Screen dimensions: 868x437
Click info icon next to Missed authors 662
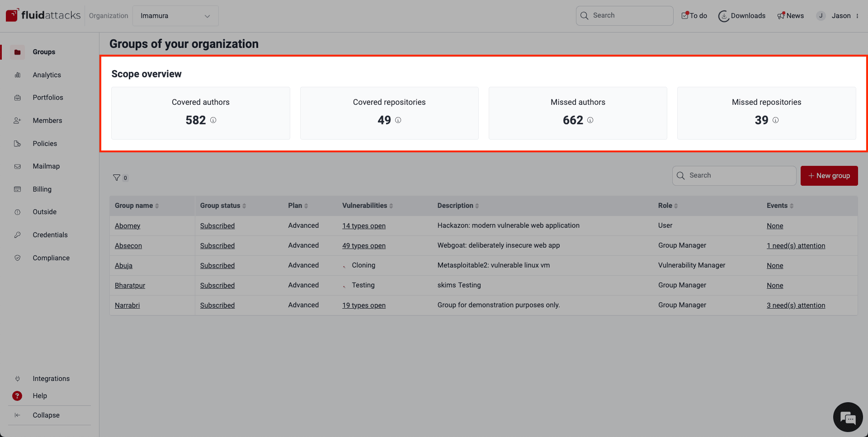590,120
